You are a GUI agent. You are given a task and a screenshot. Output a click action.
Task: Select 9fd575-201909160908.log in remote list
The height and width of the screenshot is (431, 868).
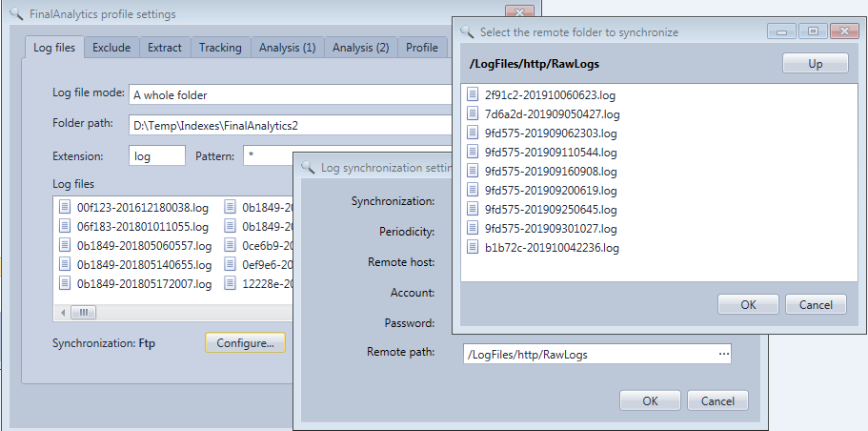pos(551,172)
